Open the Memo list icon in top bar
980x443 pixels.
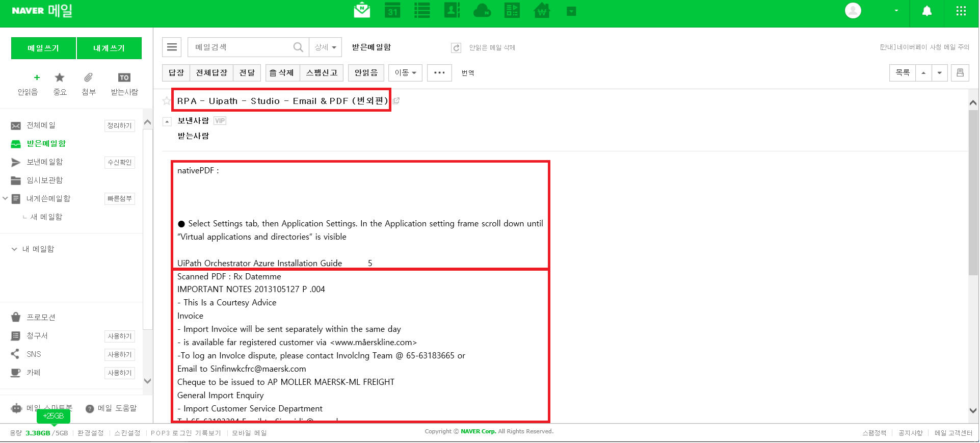(422, 10)
